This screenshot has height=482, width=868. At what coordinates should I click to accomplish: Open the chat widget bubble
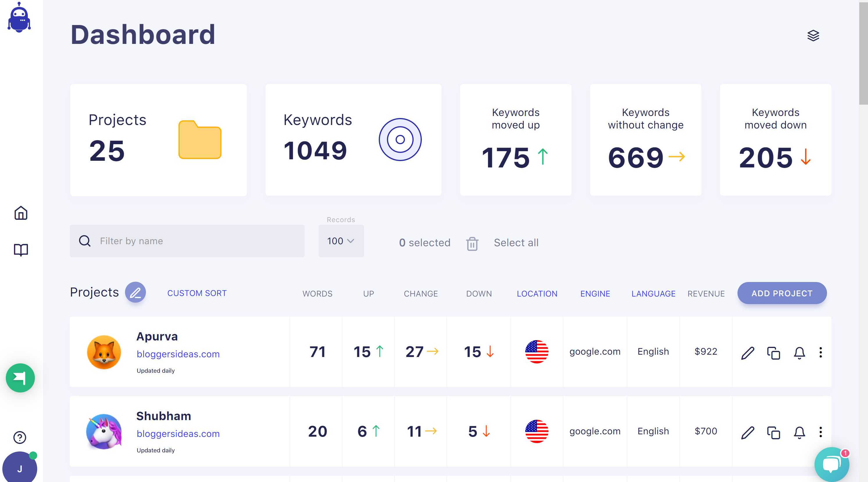coord(831,465)
